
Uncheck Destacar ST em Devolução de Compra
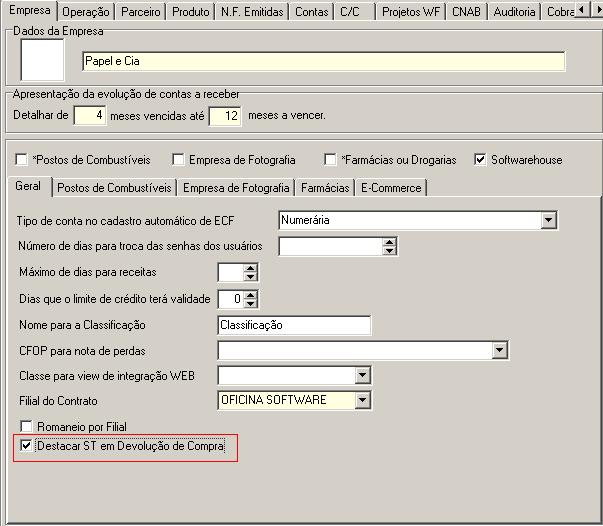point(26,446)
